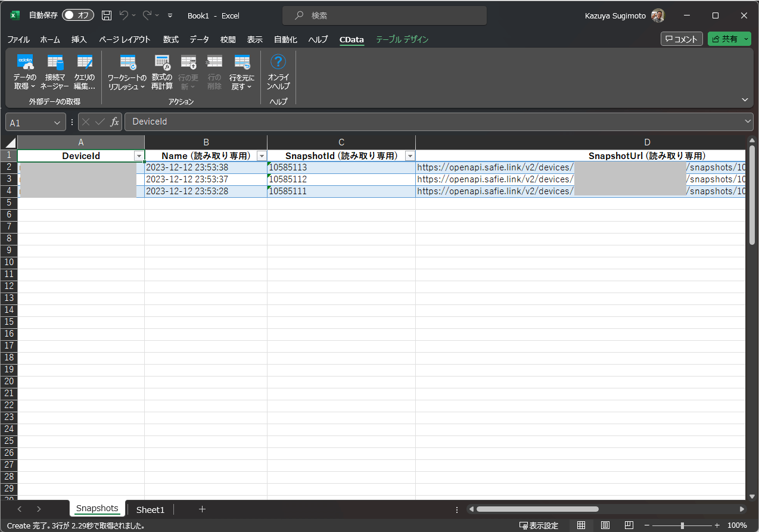Toggle the 自動保存 autosave switch

tap(78, 15)
